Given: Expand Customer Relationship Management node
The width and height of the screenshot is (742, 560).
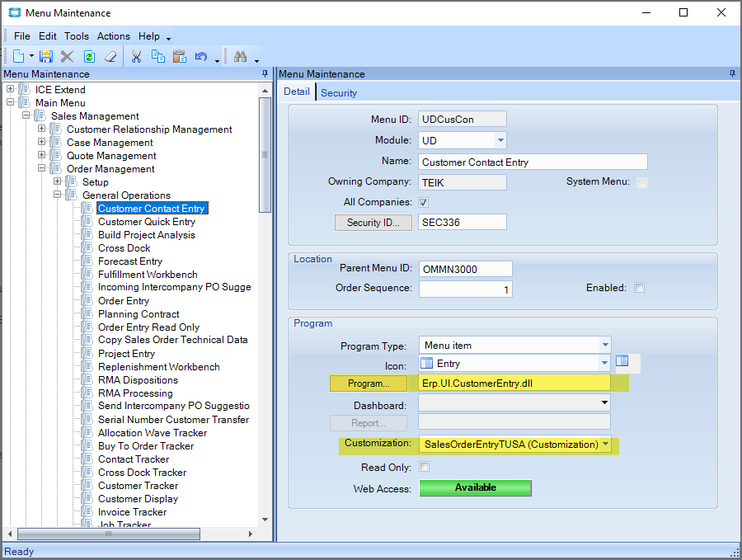Looking at the screenshot, I should click(42, 129).
